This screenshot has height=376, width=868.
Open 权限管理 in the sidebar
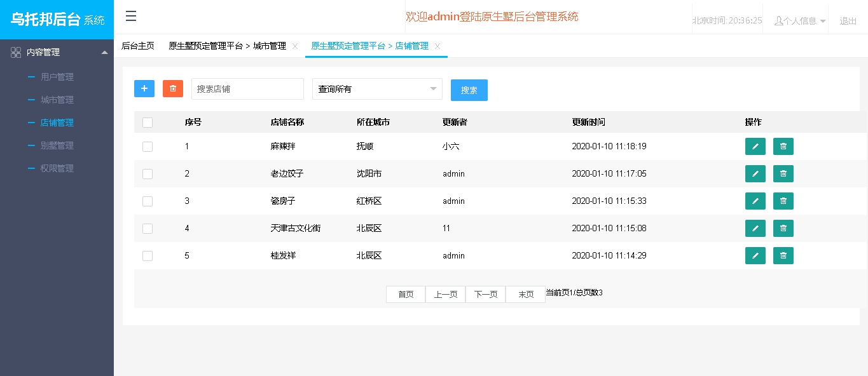[x=57, y=168]
